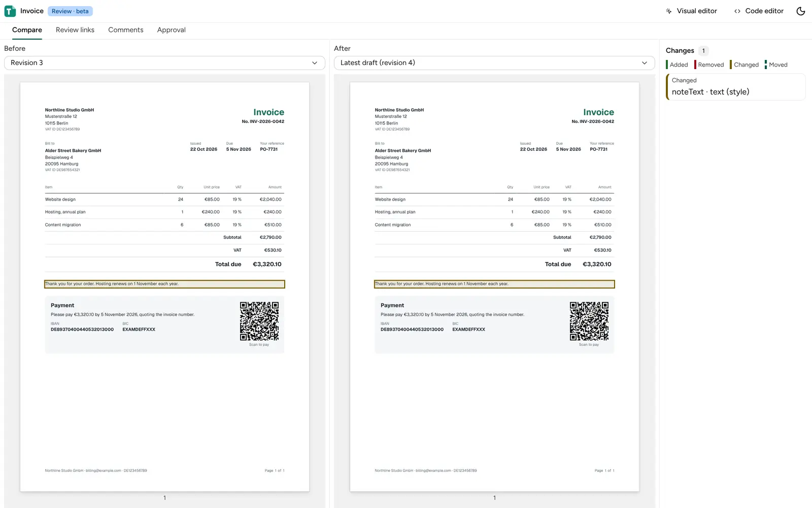Click the QR code in Before page
The height and width of the screenshot is (508, 812).
[x=259, y=321]
